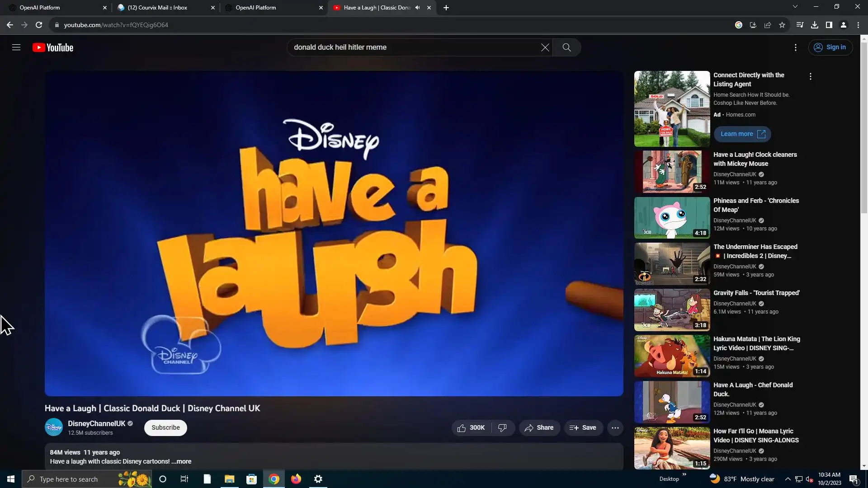Subscribe to DisneyChannelUK
868x488 pixels.
click(165, 428)
